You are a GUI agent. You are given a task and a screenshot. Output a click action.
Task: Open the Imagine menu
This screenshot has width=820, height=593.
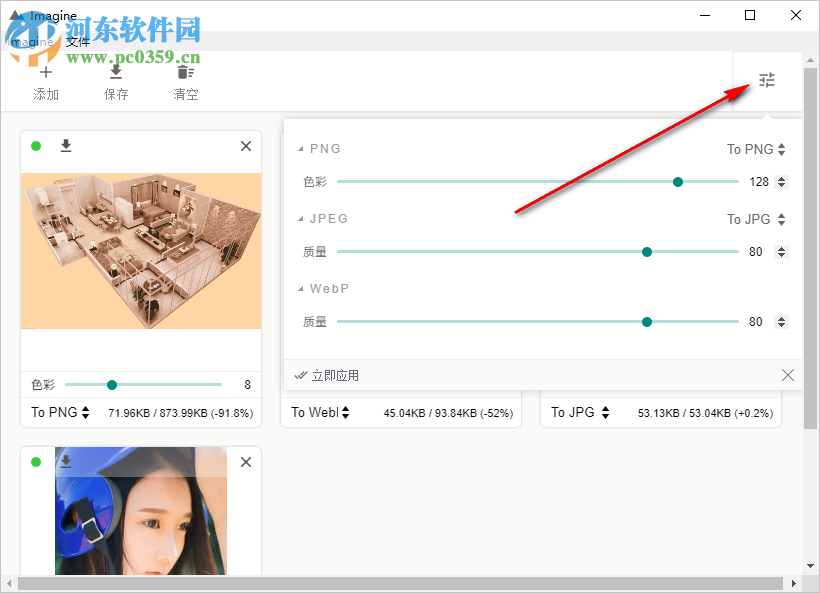pos(30,42)
